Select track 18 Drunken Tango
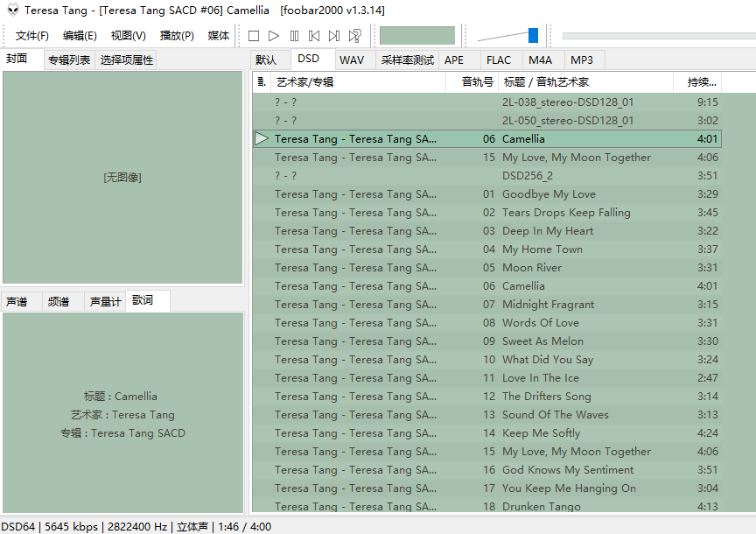The width and height of the screenshot is (756, 534). click(487, 505)
